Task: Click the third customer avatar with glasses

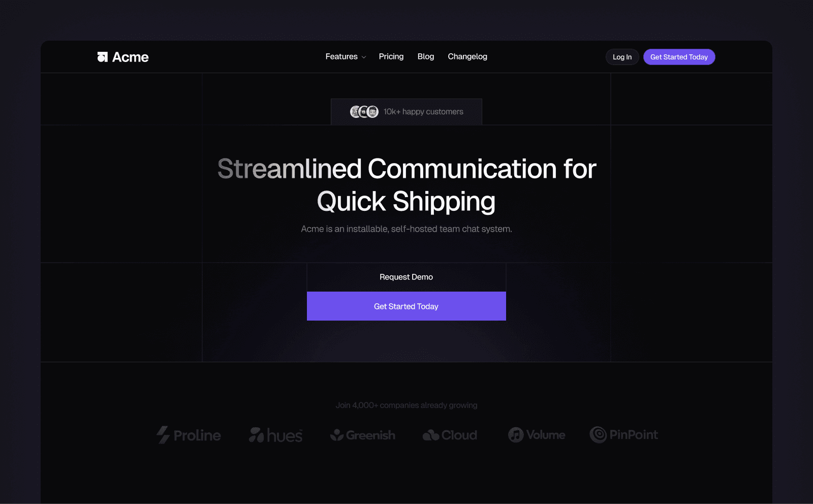Action: 373,112
